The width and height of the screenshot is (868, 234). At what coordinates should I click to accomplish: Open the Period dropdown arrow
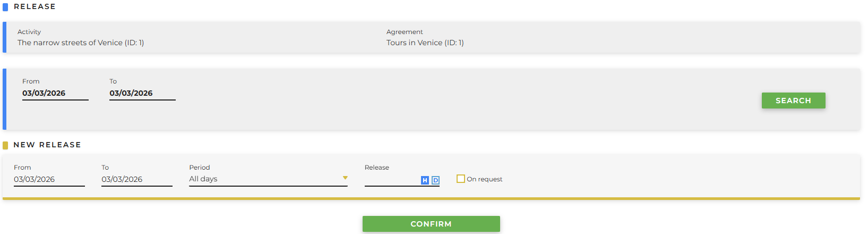click(x=345, y=178)
